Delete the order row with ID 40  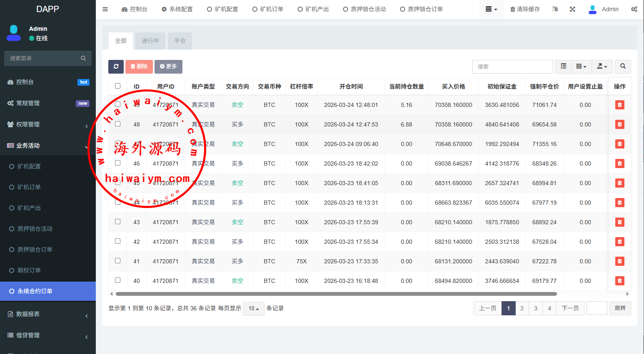click(x=619, y=281)
